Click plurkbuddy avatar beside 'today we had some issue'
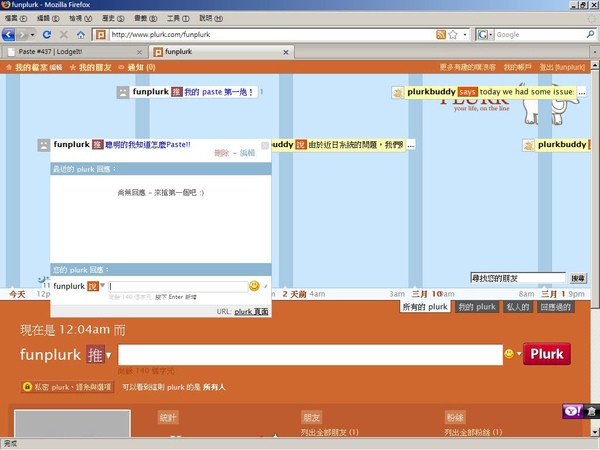This screenshot has width=600, height=450. coord(398,92)
